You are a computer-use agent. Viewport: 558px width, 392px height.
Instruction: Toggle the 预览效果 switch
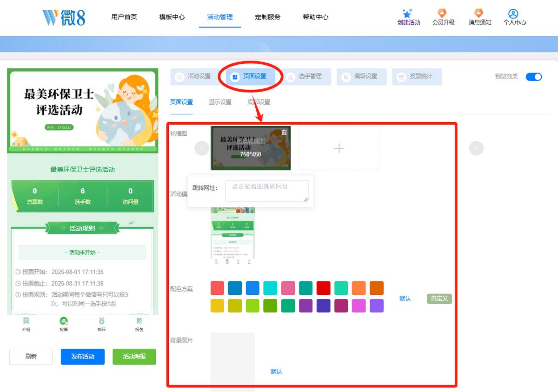pos(534,77)
